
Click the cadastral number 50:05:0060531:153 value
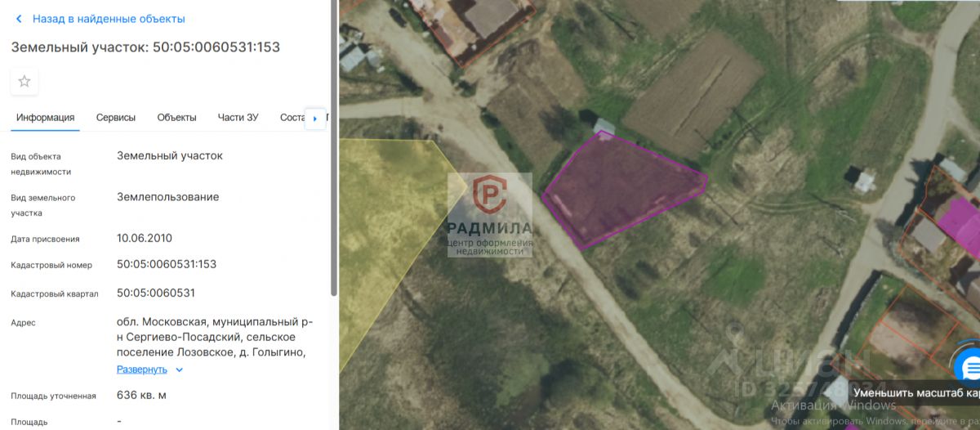(x=167, y=264)
